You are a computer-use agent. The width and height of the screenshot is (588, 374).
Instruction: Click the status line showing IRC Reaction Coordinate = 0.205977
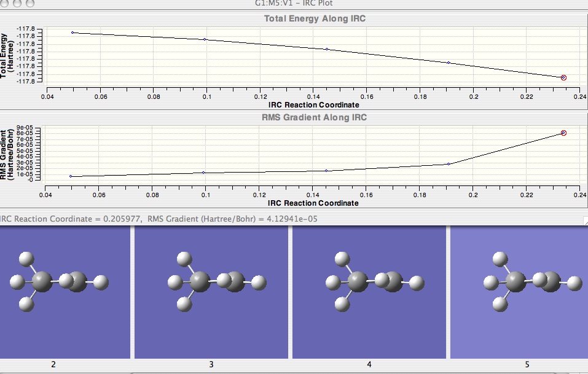click(x=159, y=219)
